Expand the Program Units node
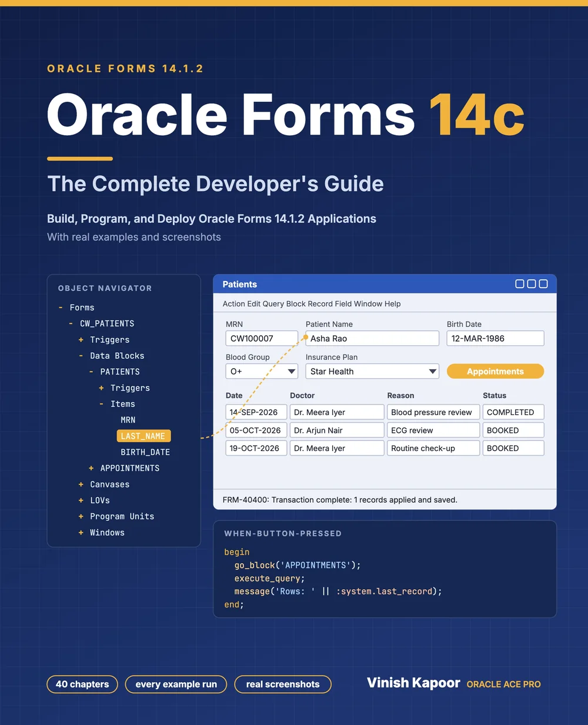This screenshot has height=725, width=588. 81,516
